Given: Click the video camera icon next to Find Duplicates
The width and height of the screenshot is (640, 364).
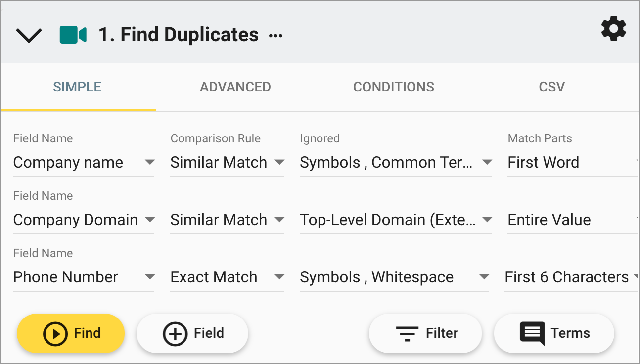Looking at the screenshot, I should coord(73,34).
